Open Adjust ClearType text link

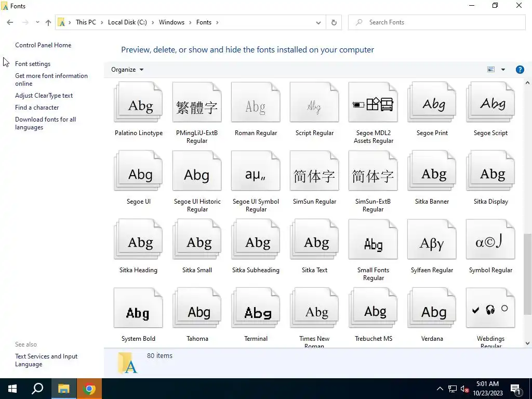pyautogui.click(x=44, y=96)
